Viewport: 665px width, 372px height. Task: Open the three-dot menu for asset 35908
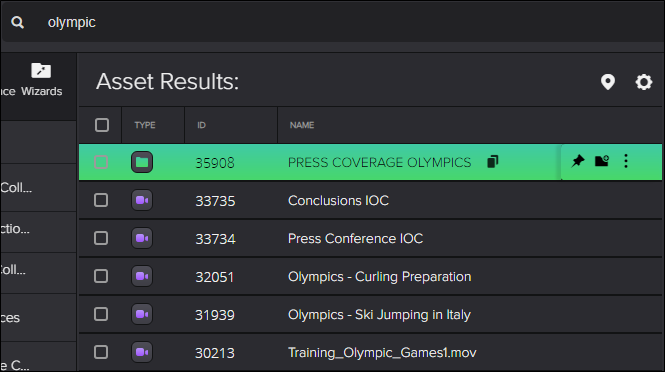(626, 161)
